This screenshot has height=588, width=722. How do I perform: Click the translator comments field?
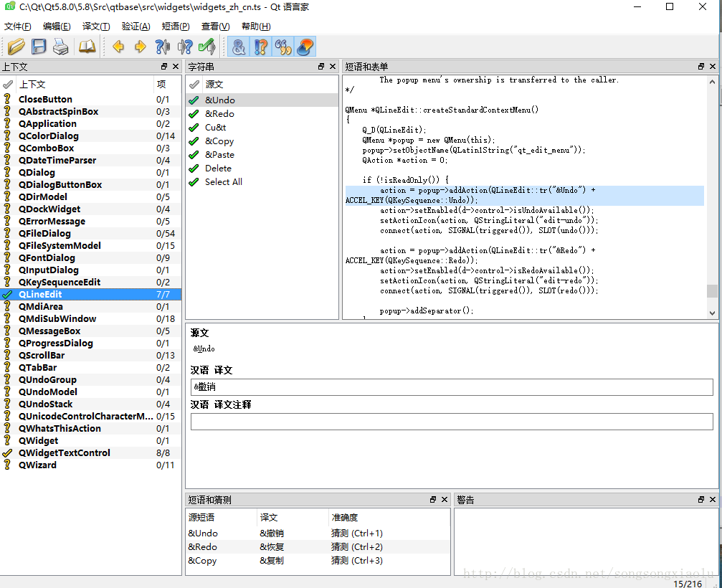coord(452,422)
